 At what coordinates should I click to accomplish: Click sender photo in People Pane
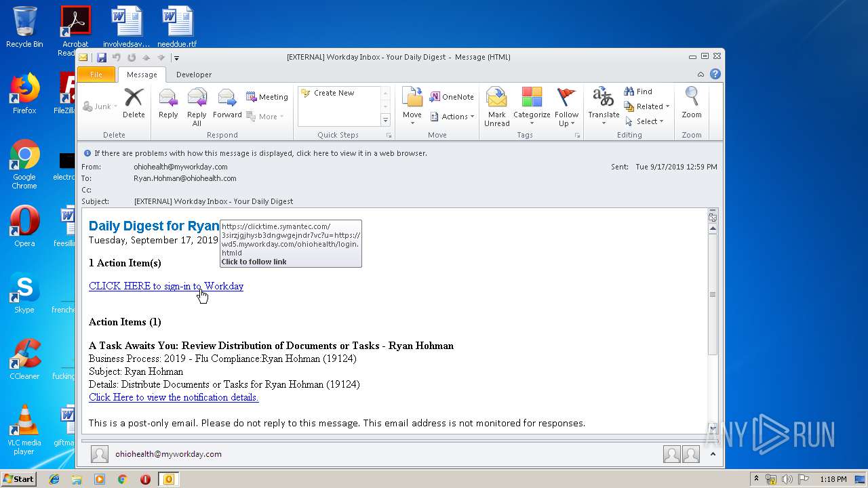click(x=100, y=454)
